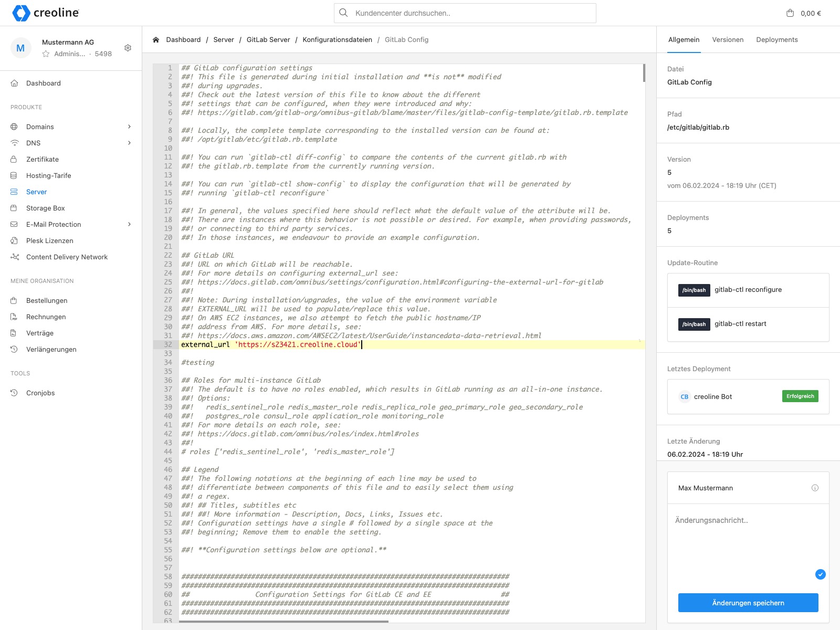Click the Zertifikate lock icon

pyautogui.click(x=14, y=159)
